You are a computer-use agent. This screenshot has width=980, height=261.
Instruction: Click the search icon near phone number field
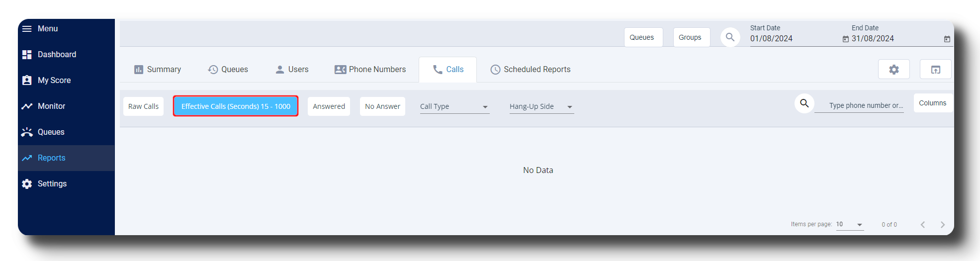[804, 103]
